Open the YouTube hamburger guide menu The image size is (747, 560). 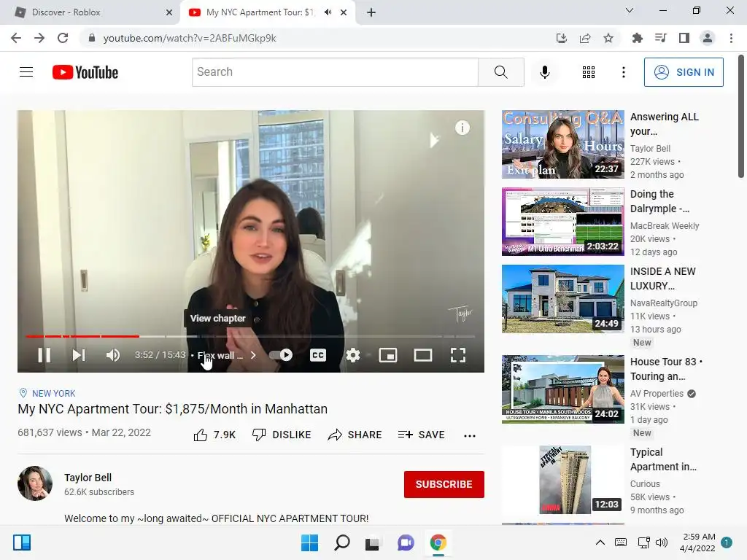pyautogui.click(x=26, y=72)
